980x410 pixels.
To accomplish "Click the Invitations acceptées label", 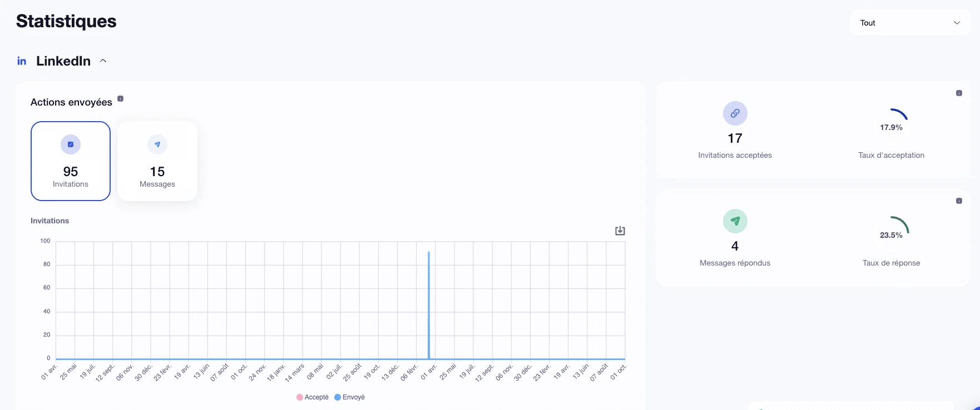I will pyautogui.click(x=735, y=155).
